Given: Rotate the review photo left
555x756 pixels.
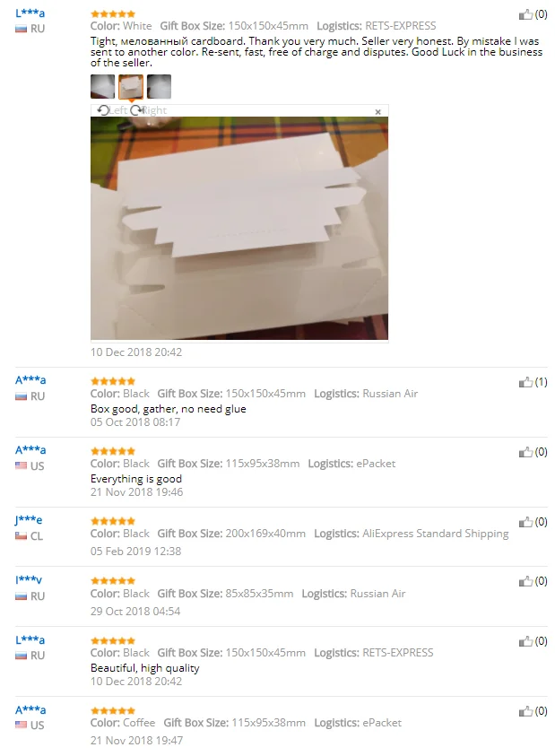Looking at the screenshot, I should [111, 110].
